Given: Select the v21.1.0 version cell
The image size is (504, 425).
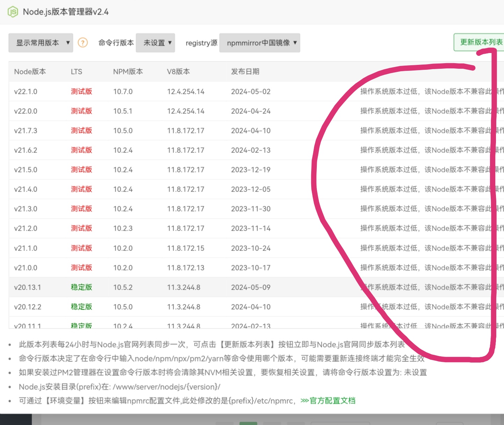Looking at the screenshot, I should tap(26, 248).
